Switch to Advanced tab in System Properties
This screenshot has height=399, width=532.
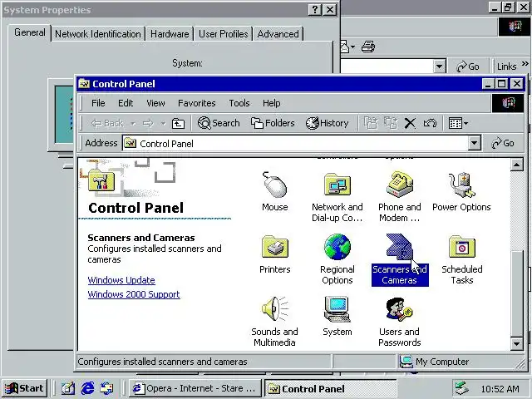point(278,34)
